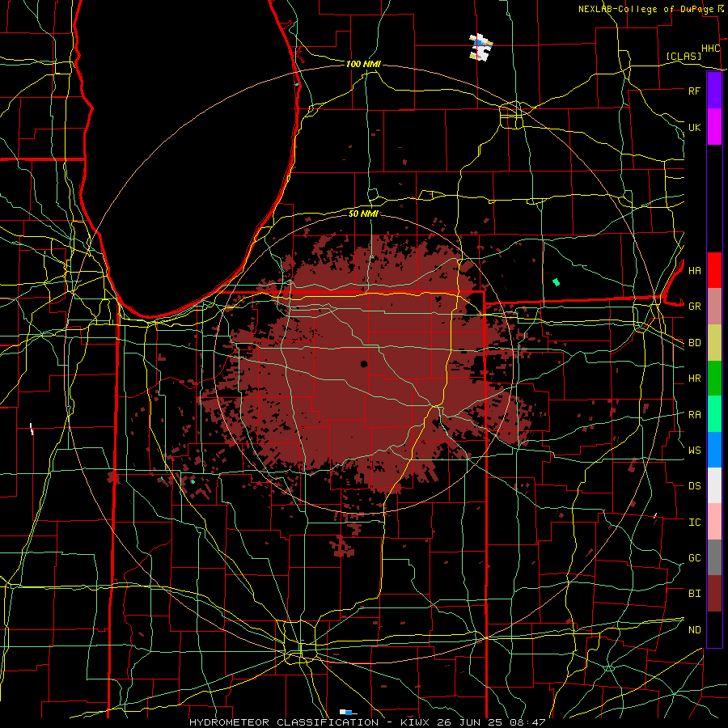This screenshot has width=728, height=728.
Task: Click the 'NEXLAB-College of DuPage' credit text
Action: 645,9
